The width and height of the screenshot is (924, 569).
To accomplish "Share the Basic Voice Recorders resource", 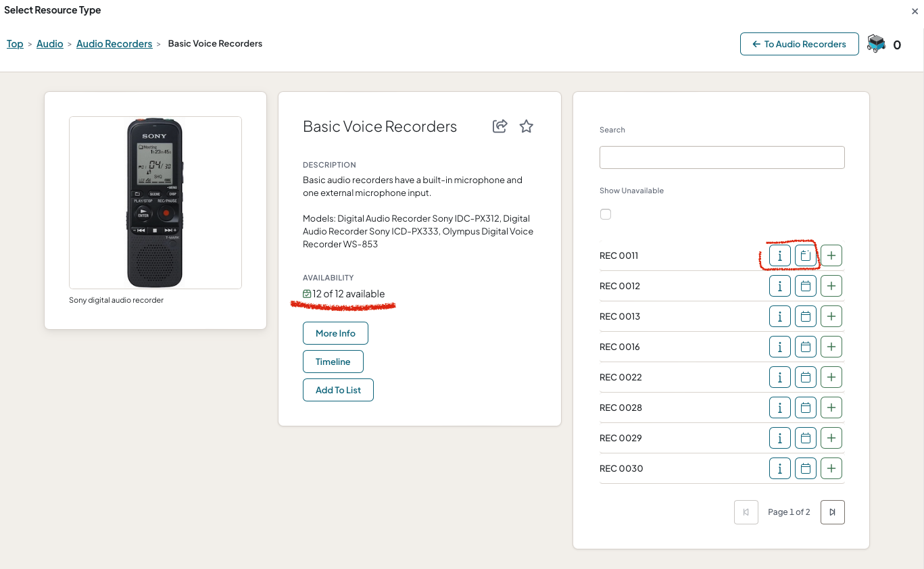I will [x=500, y=126].
